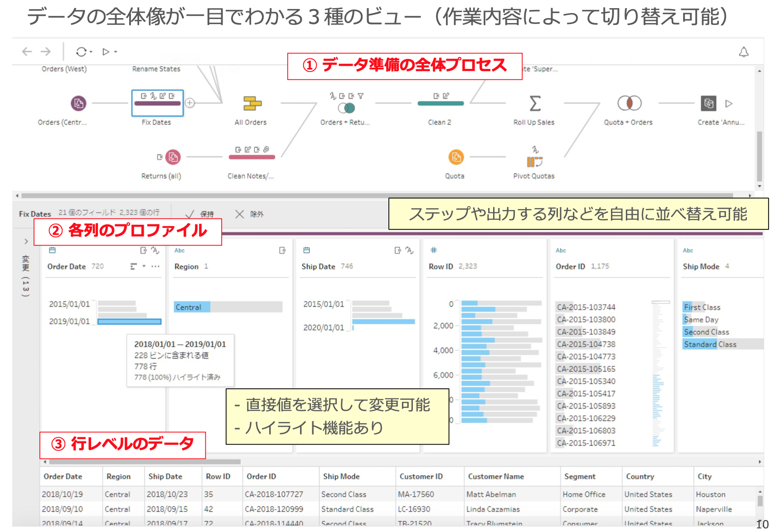
Task: Click the number type icon of Row ID
Action: [x=434, y=250]
